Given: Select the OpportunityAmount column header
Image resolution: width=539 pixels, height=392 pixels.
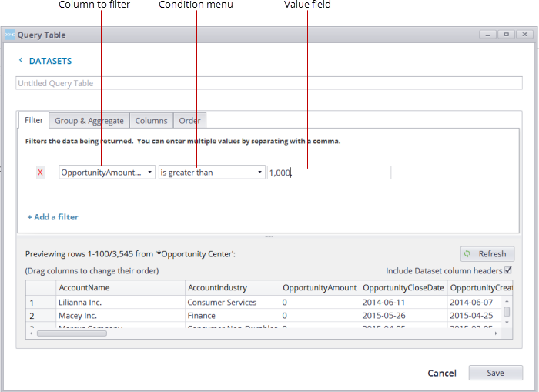Looking at the screenshot, I should [x=320, y=288].
